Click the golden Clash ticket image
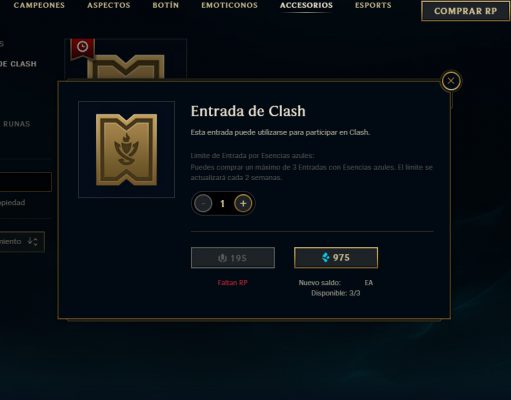The image size is (511, 400). coord(126,149)
